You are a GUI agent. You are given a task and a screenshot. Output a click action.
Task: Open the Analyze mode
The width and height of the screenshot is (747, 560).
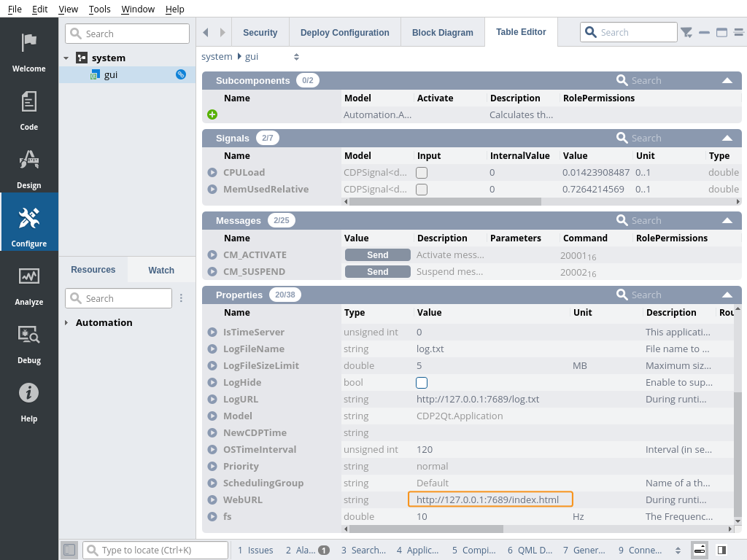point(29,284)
